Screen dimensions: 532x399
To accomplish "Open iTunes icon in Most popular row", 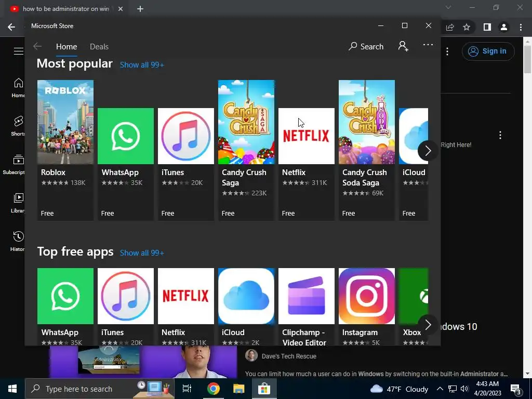I will pyautogui.click(x=186, y=136).
